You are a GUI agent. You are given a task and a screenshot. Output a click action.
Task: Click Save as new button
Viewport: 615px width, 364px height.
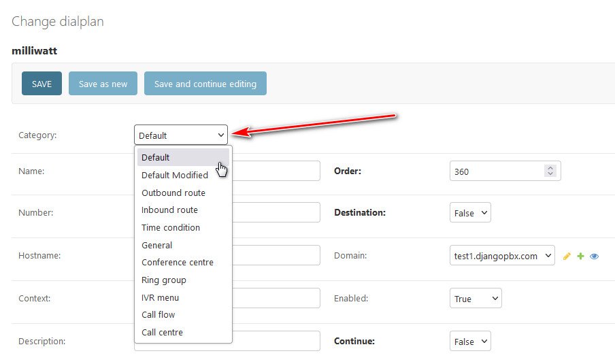coord(103,84)
